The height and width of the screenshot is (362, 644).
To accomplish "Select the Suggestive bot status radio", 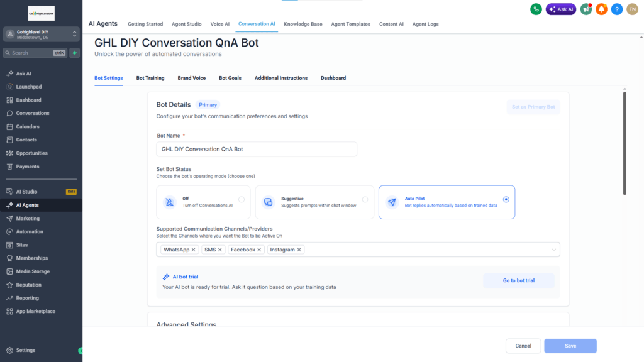I will [x=365, y=199].
